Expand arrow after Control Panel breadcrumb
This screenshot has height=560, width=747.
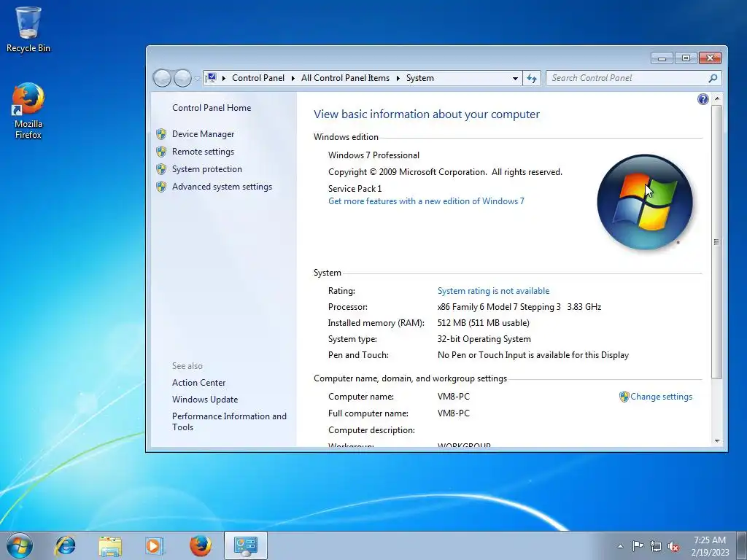[293, 78]
